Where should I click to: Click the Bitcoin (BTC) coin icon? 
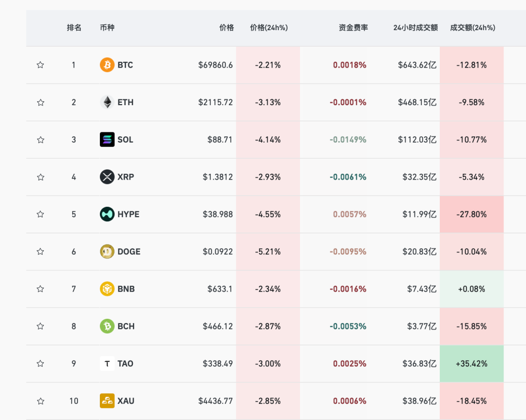(107, 65)
